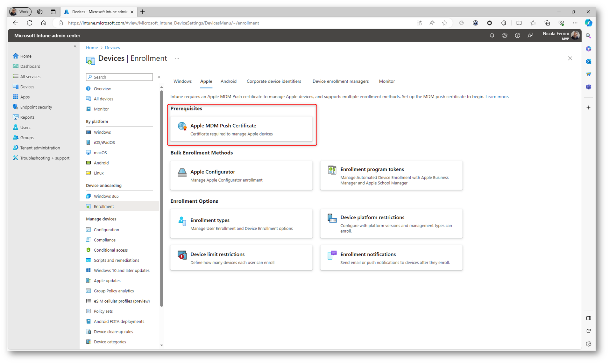Click the browser refresh button
609x364 pixels.
coord(30,23)
